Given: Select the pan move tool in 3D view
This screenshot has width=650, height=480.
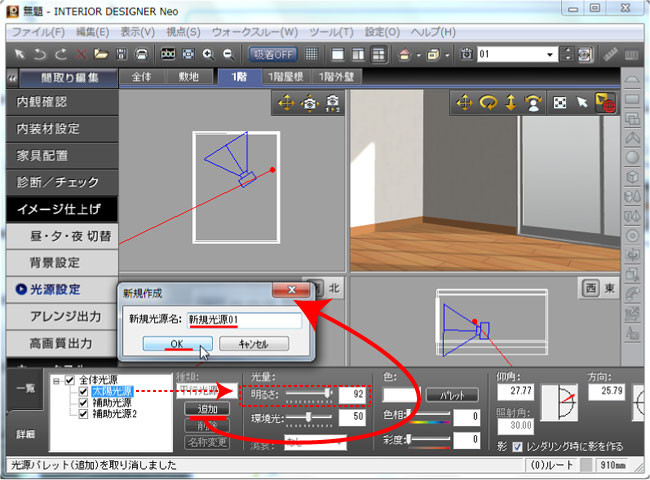Looking at the screenshot, I should 465,102.
